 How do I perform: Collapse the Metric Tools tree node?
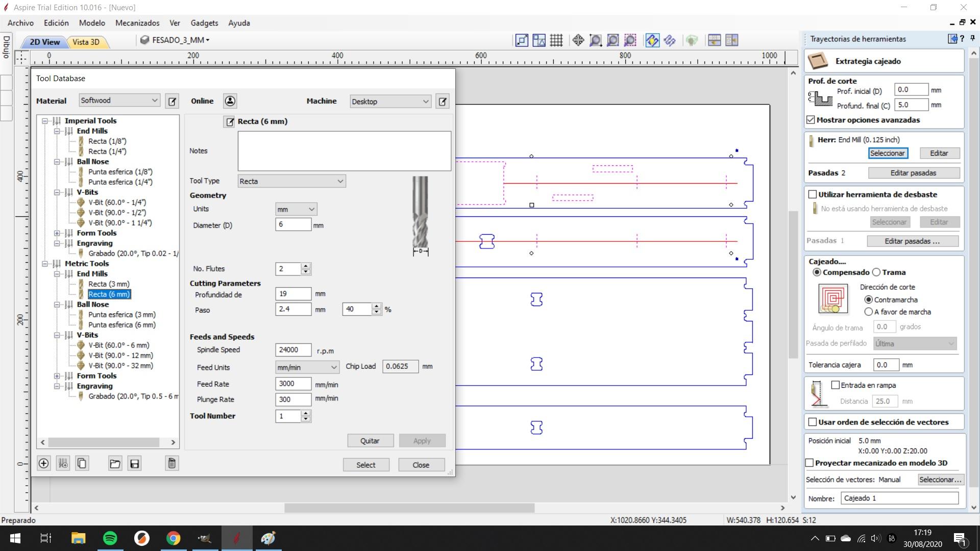pyautogui.click(x=45, y=264)
